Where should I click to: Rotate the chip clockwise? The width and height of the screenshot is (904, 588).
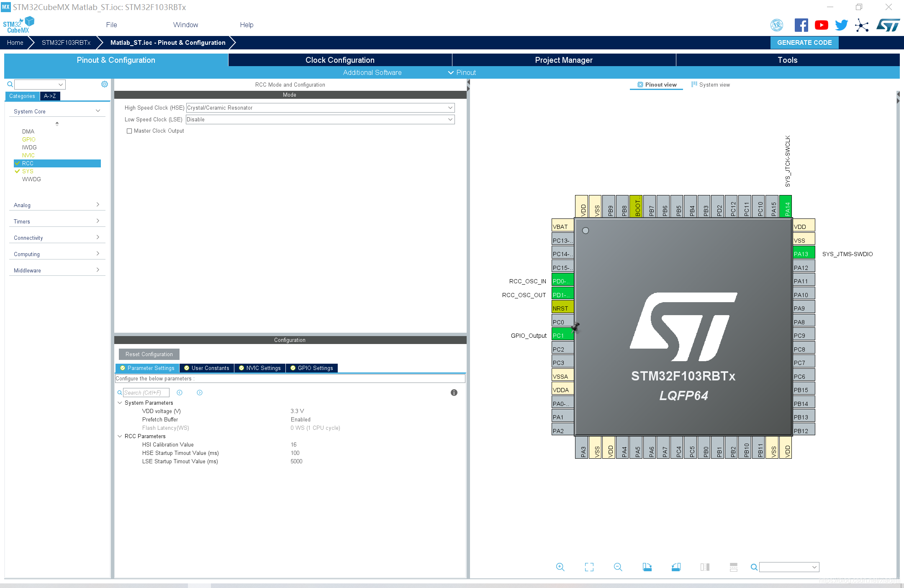(x=647, y=567)
